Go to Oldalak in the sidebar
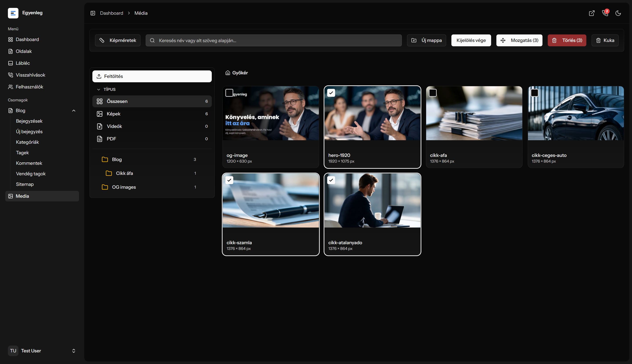 [x=42, y=51]
